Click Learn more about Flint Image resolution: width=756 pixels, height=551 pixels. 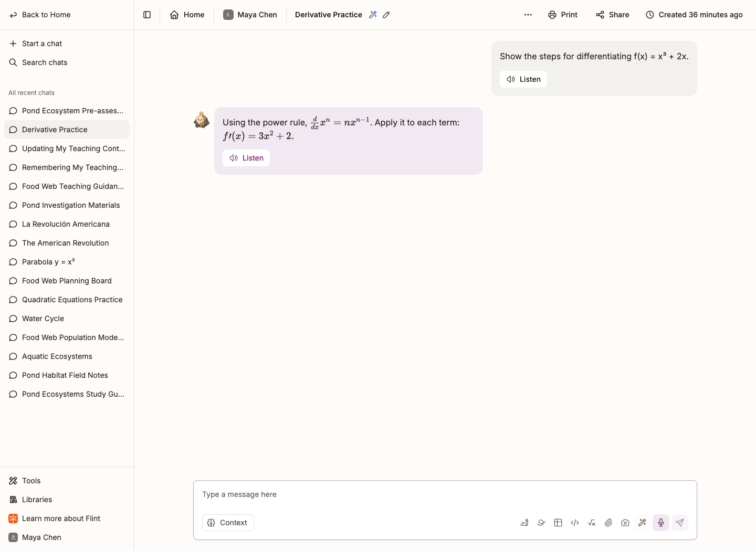pos(67,518)
